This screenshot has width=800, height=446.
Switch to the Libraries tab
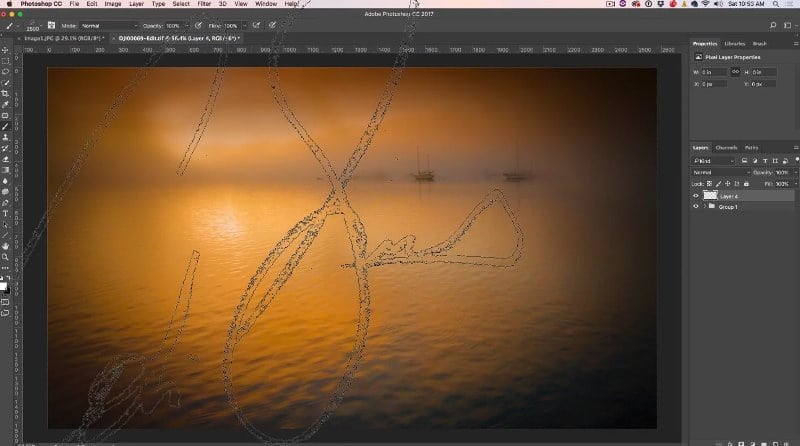tap(735, 43)
